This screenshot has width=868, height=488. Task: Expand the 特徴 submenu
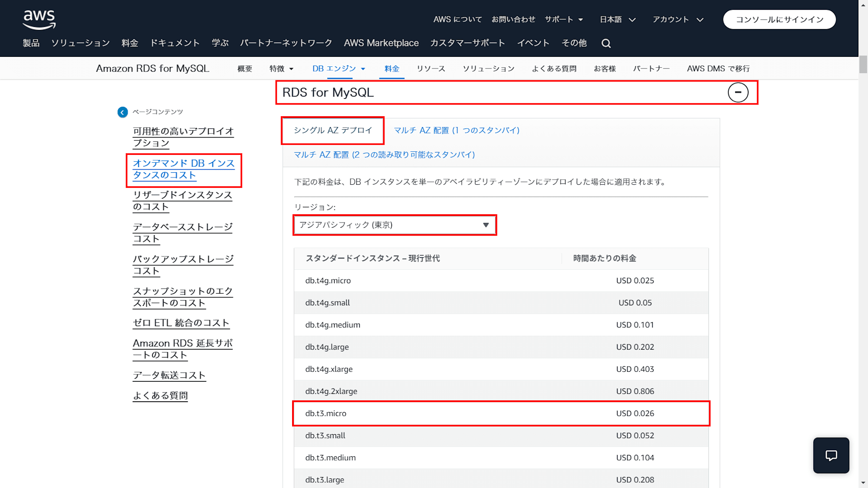281,69
